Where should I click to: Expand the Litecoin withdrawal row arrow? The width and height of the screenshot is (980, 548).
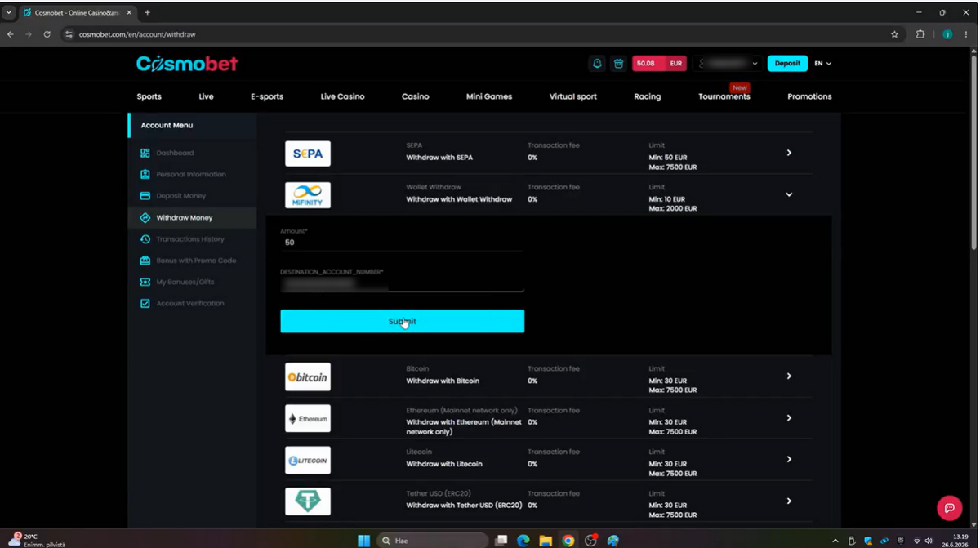pos(789,459)
